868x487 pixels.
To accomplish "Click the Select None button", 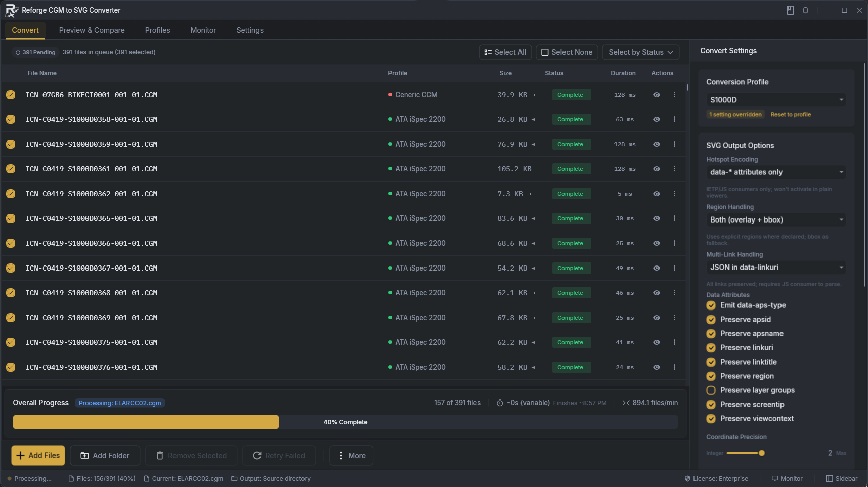I will 567,52.
